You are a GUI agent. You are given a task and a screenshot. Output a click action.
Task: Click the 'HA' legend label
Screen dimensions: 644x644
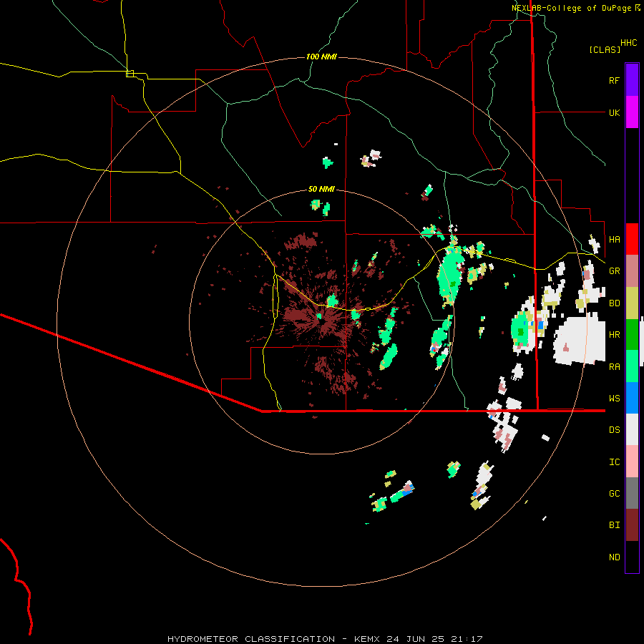point(614,239)
